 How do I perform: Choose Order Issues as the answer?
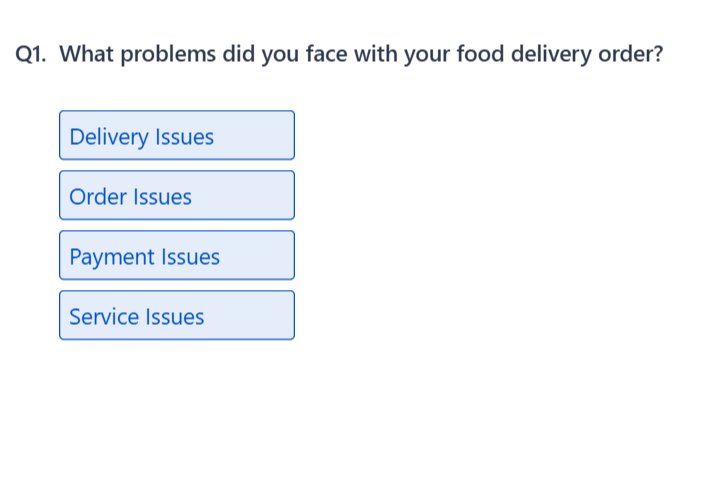click(176, 196)
